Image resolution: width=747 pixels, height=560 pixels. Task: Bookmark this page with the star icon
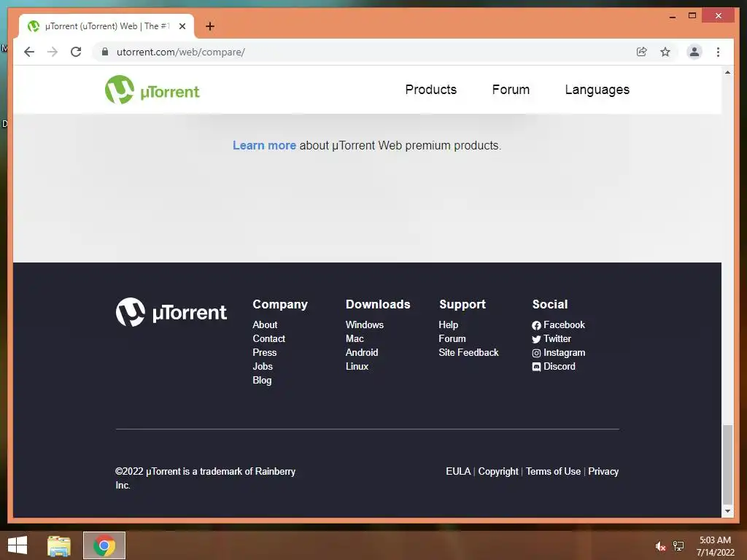point(665,52)
